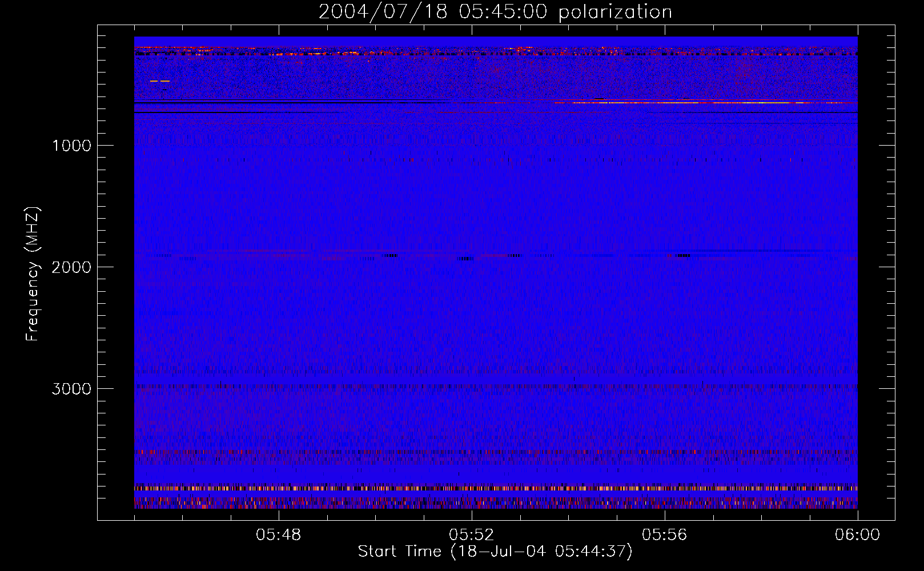Click the 06:00 time tick label
This screenshot has height=571, width=924.
click(x=857, y=535)
